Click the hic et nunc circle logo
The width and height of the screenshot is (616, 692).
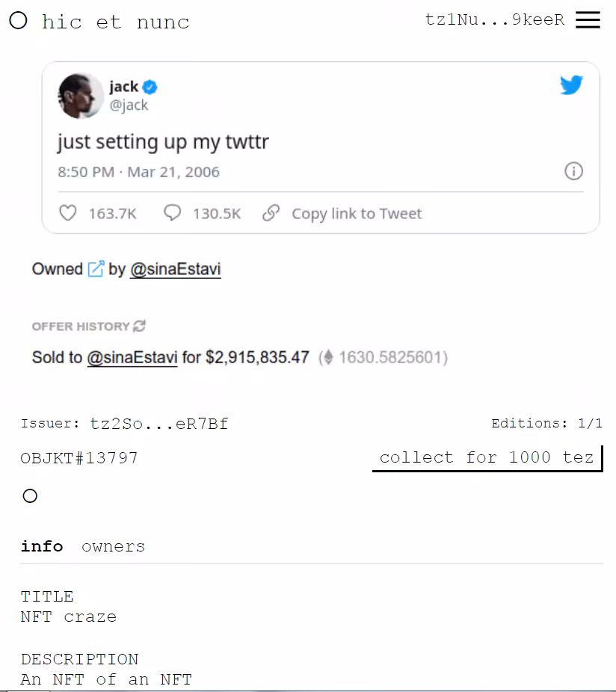18,20
